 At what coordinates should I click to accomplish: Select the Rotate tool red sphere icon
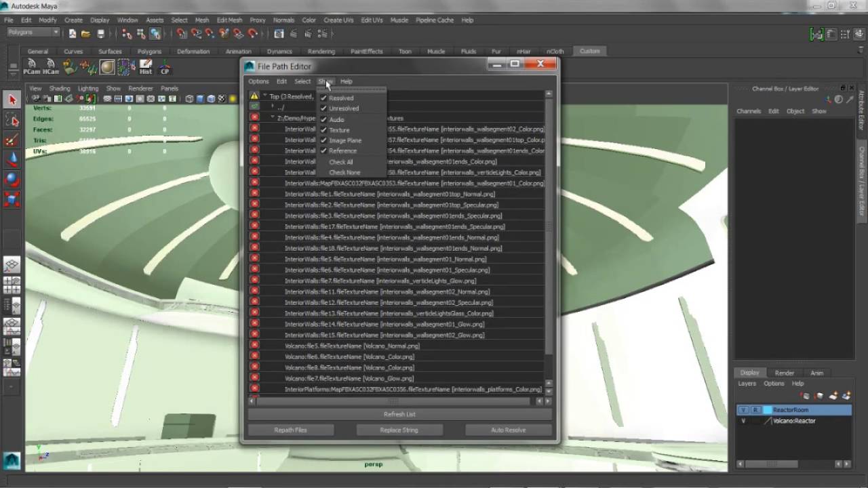(12, 179)
